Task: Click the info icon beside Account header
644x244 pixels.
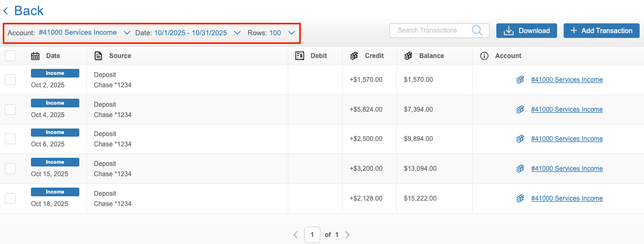Action: pos(484,56)
